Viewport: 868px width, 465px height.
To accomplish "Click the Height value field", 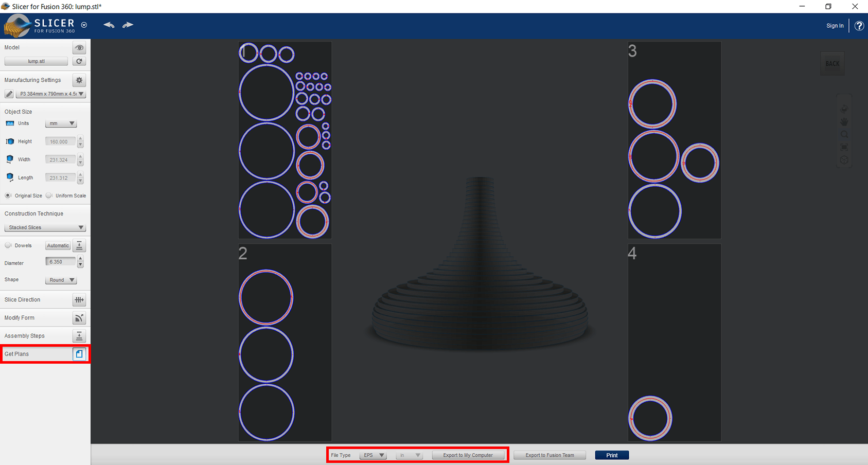I will 60,141.
